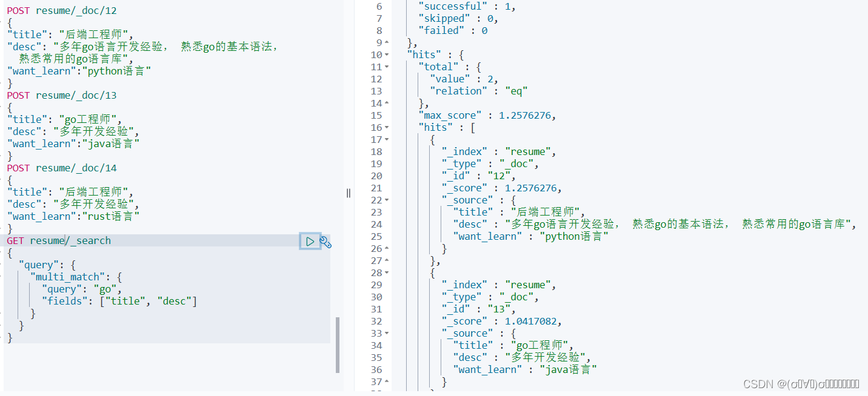
Task: Click the fold-end arrow at line 14
Action: (x=388, y=104)
